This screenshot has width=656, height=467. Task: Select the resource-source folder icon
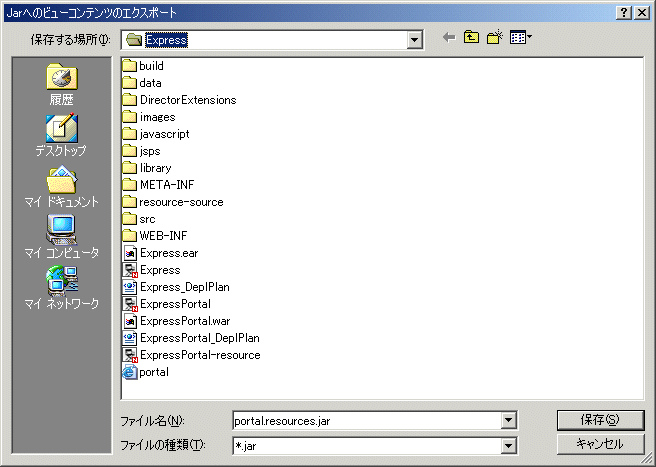(130, 202)
